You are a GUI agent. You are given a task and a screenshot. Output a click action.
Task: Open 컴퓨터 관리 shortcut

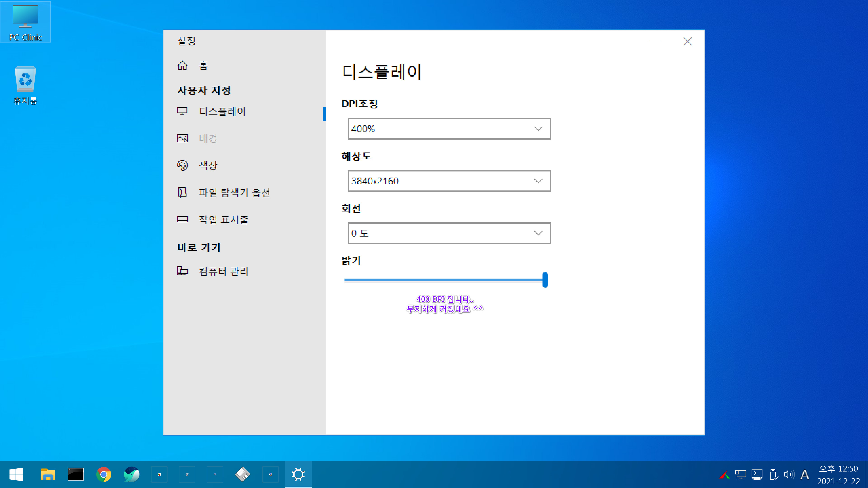(x=223, y=271)
